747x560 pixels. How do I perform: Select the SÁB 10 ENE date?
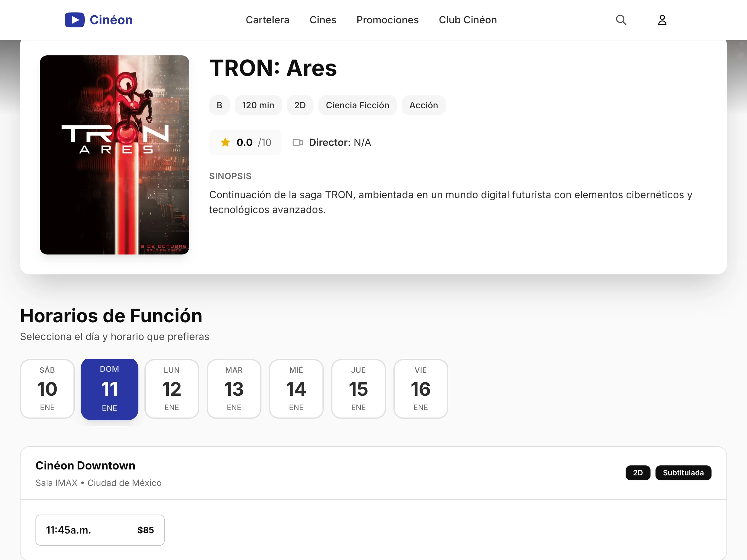tap(47, 389)
